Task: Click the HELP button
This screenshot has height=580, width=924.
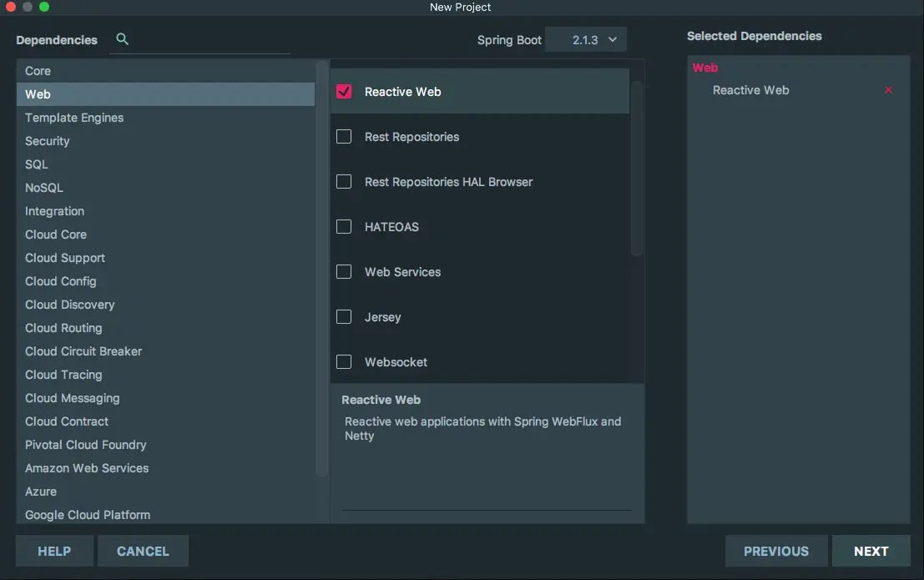Action: pyautogui.click(x=54, y=551)
